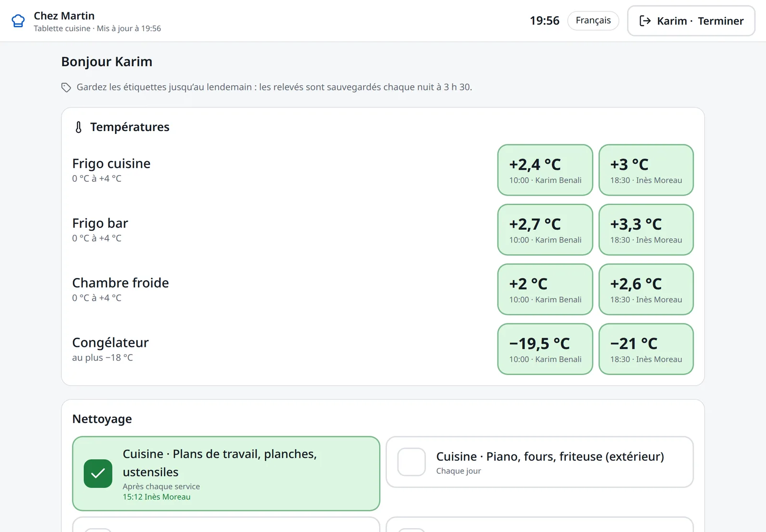Select Frigo bar +2,7 °C reading
The image size is (766, 532).
click(x=545, y=230)
